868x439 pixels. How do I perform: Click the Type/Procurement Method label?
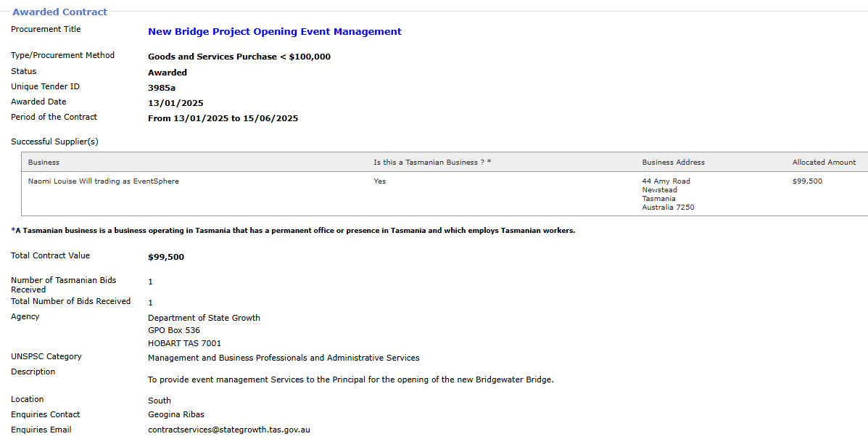(x=62, y=55)
